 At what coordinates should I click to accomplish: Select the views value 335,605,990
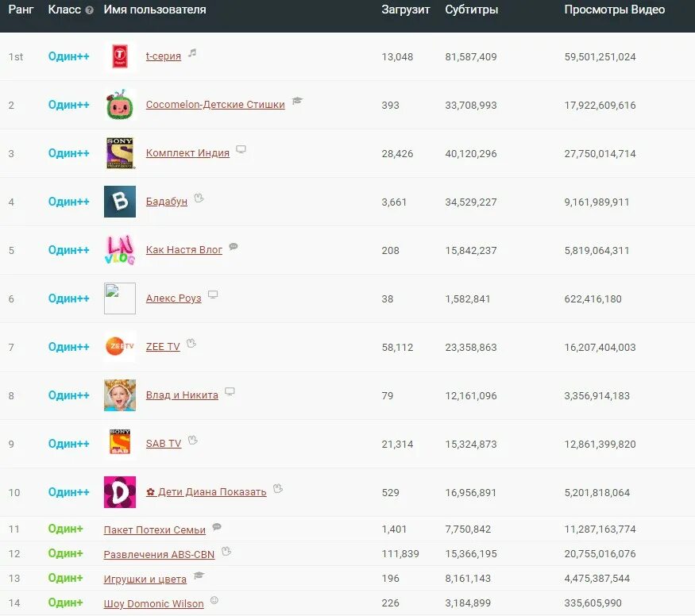(x=593, y=603)
